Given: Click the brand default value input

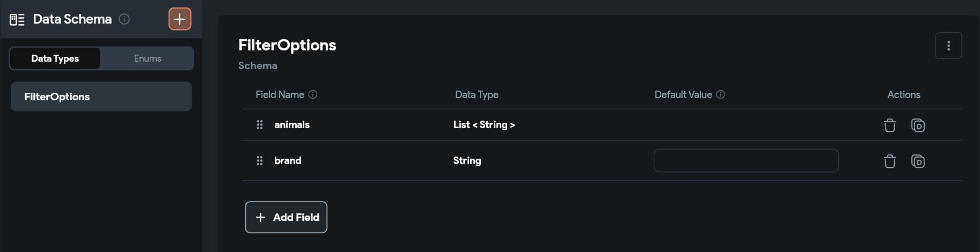Looking at the screenshot, I should click(x=745, y=161).
